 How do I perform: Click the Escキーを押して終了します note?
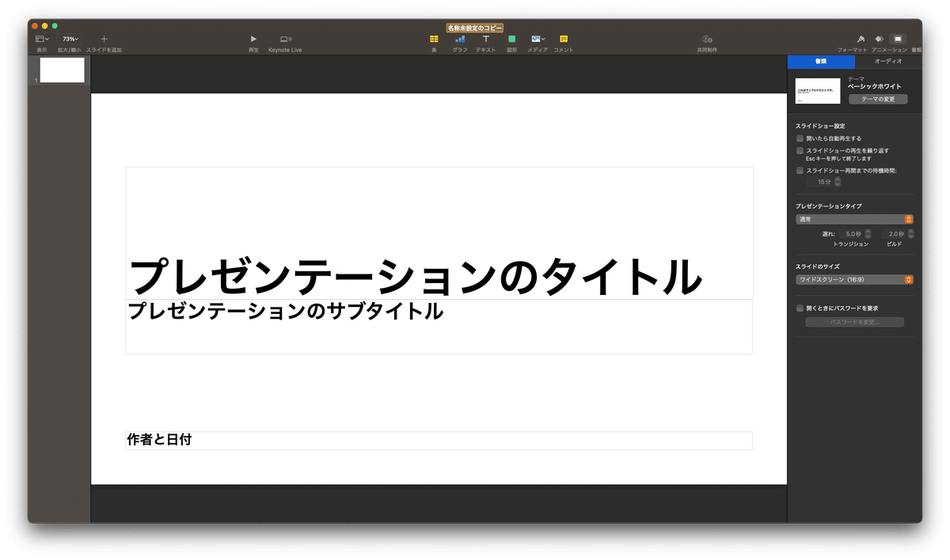tap(839, 158)
